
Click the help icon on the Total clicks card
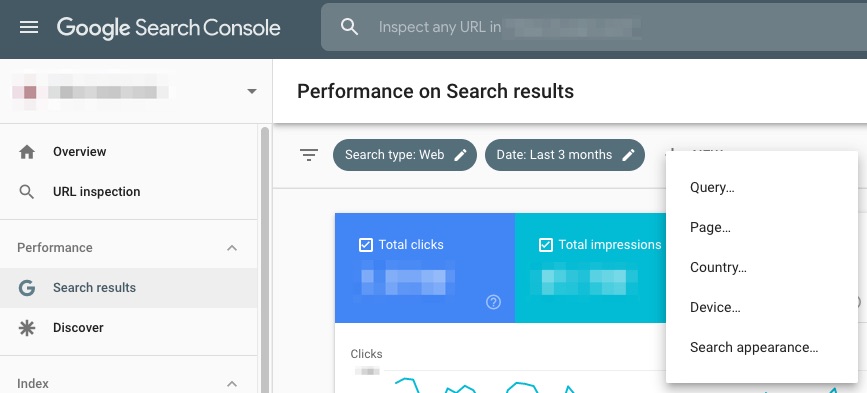click(493, 302)
